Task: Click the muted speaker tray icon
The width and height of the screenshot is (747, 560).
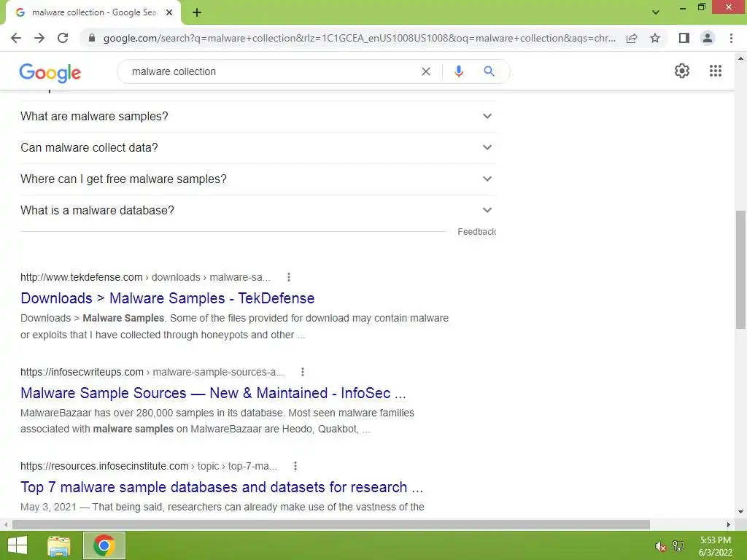Action: pos(660,545)
